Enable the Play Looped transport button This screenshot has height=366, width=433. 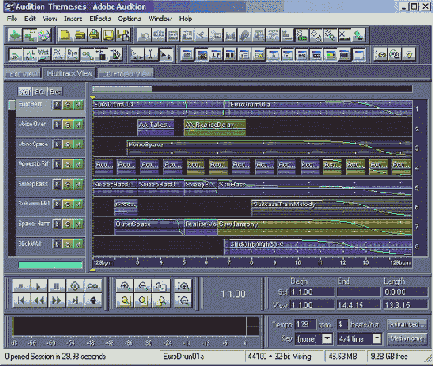pos(93,286)
